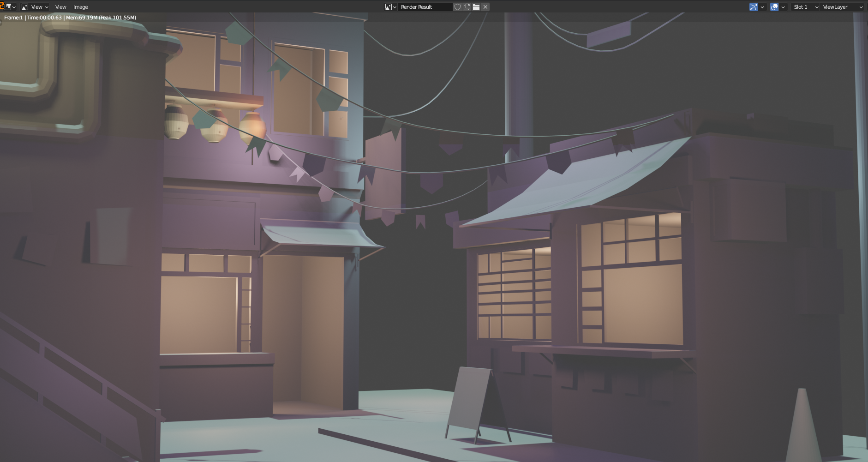The height and width of the screenshot is (462, 868).
Task: Click on the rendered street scene image
Action: click(x=434, y=231)
